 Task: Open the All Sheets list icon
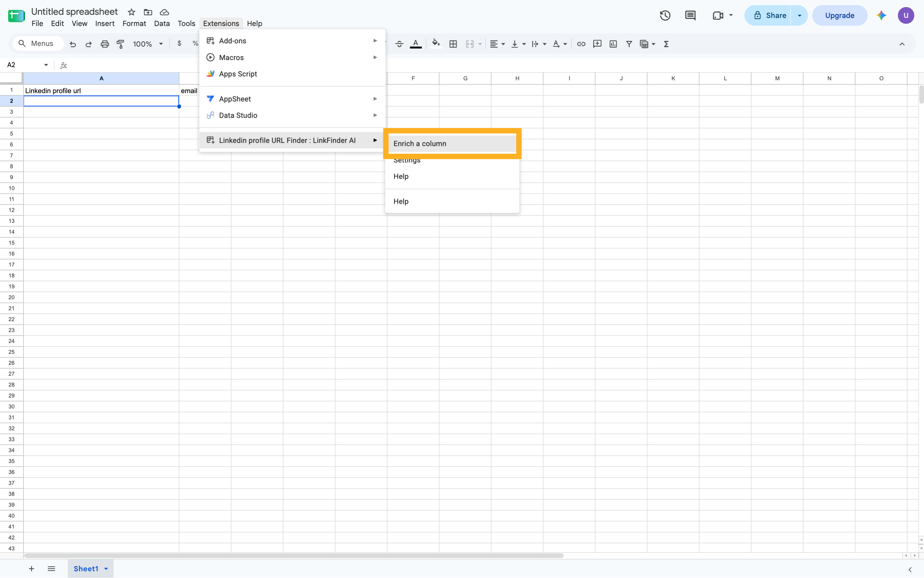(51, 569)
